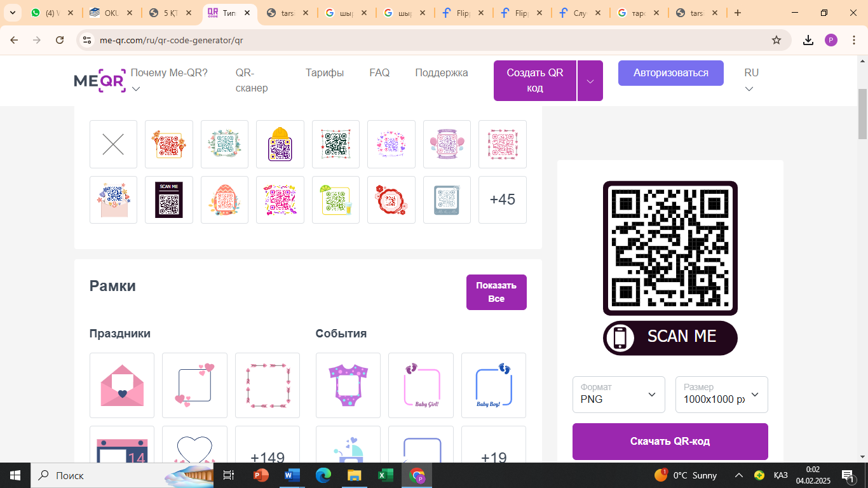This screenshot has height=488, width=868.
Task: Select the pink envelope frame
Action: pyautogui.click(x=122, y=385)
